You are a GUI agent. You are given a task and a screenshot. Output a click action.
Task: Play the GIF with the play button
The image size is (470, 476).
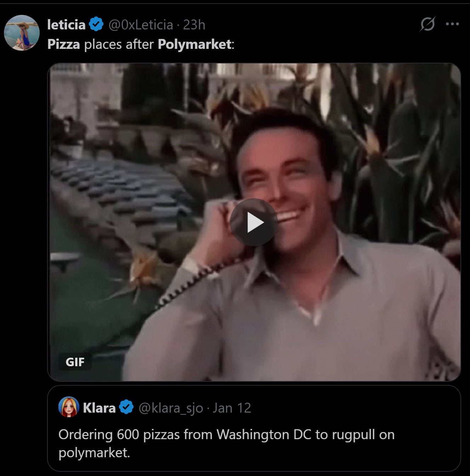(254, 222)
